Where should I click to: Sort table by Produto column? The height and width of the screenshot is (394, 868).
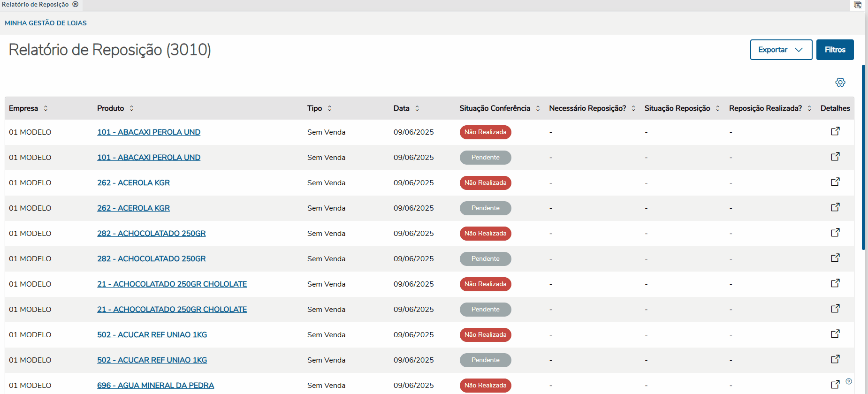click(131, 108)
